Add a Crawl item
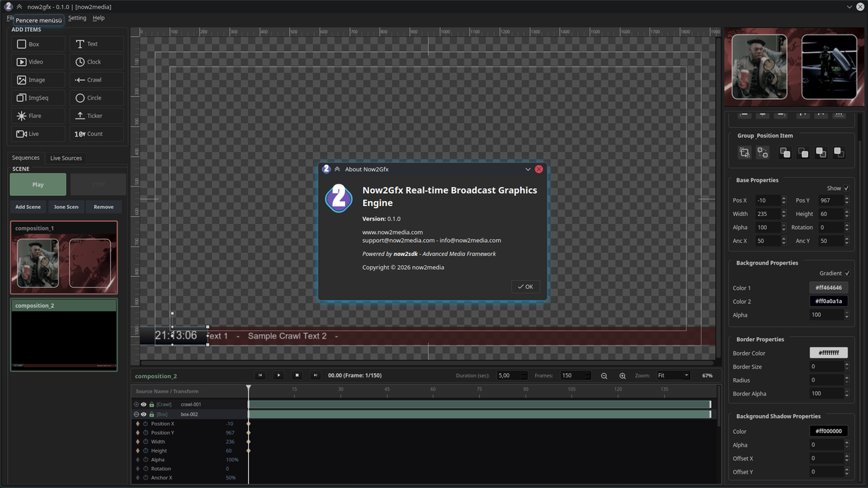868x488 pixels. [96, 80]
